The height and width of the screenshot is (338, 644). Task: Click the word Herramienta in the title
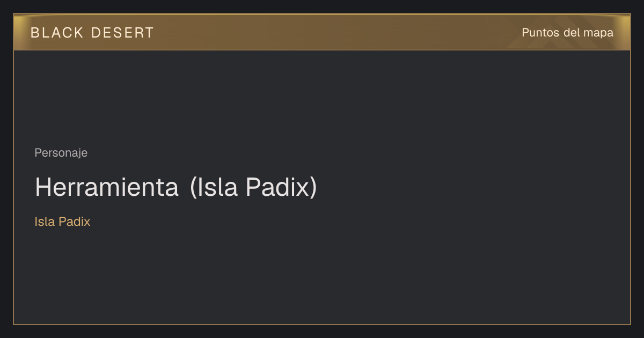pos(107,187)
